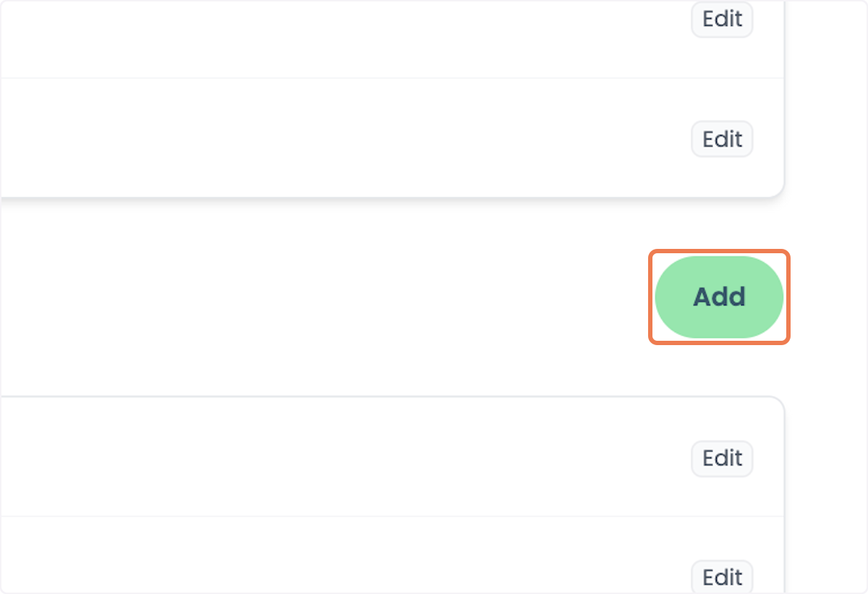The width and height of the screenshot is (868, 594).
Task: Edit the partially visible bottom entry
Action: 722,577
